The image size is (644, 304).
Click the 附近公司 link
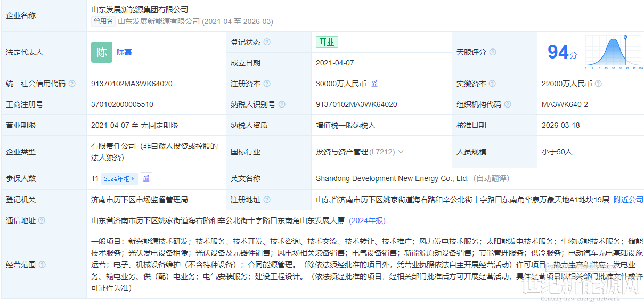pyautogui.click(x=629, y=200)
